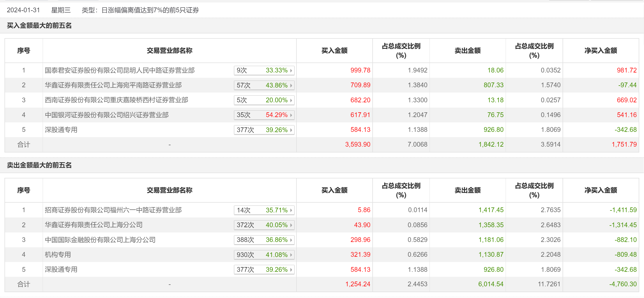Screen dimensions: 644x298
Task: Expand the 930次 41.08% stats box
Action: (264, 255)
